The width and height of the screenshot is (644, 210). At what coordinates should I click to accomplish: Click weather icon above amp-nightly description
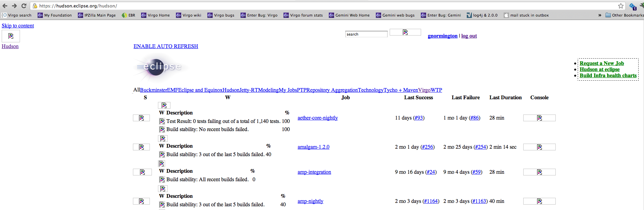click(x=163, y=189)
